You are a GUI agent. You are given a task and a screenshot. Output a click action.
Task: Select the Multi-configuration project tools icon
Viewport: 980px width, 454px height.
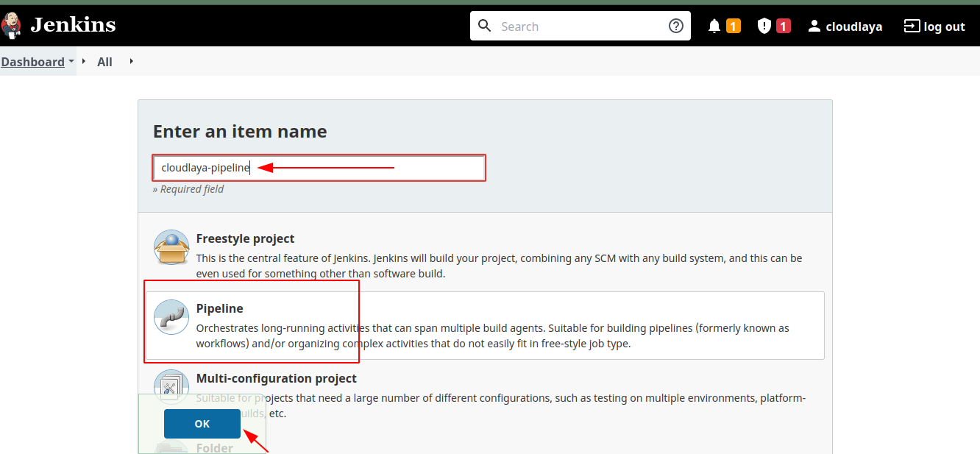(171, 387)
